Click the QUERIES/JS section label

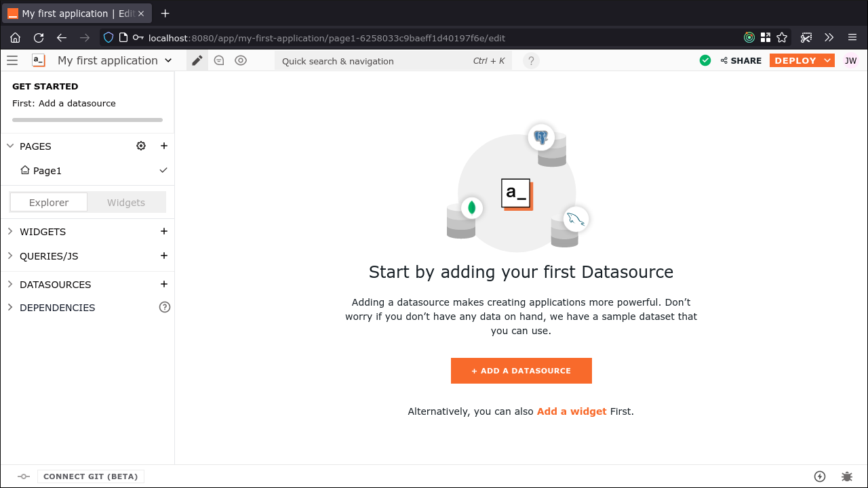pos(49,256)
